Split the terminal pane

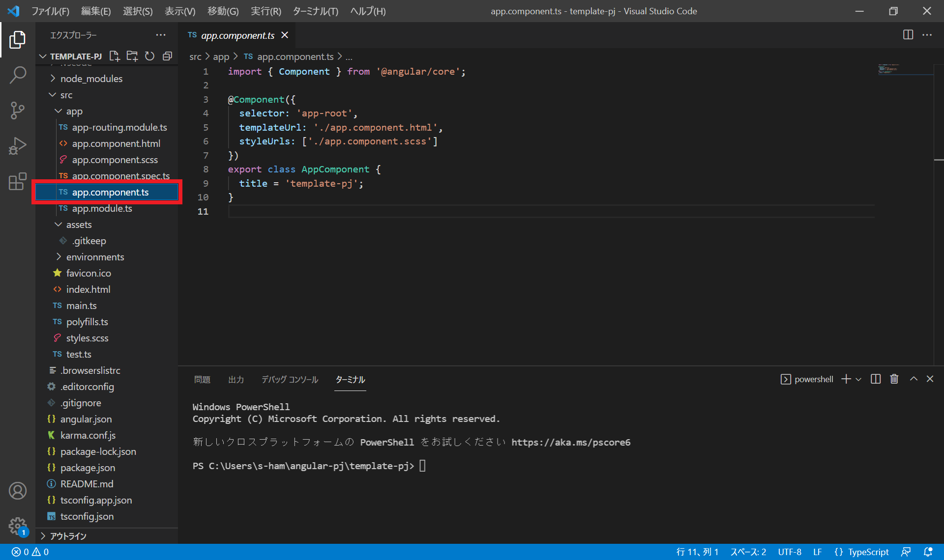tap(876, 379)
